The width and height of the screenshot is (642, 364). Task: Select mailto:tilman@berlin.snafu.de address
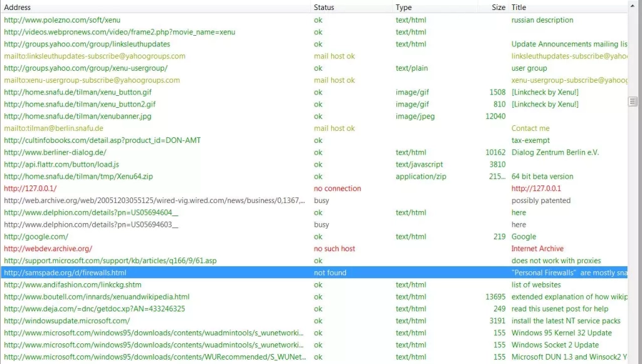[x=53, y=128]
